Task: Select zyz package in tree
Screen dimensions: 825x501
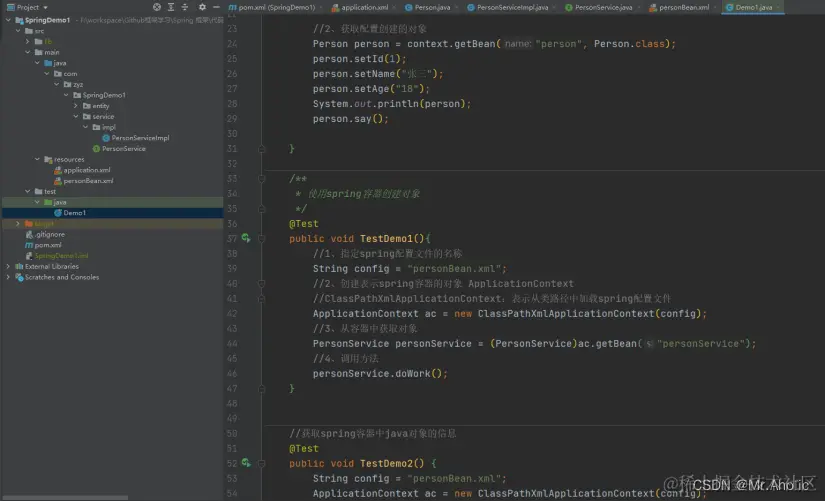Action: [78, 84]
